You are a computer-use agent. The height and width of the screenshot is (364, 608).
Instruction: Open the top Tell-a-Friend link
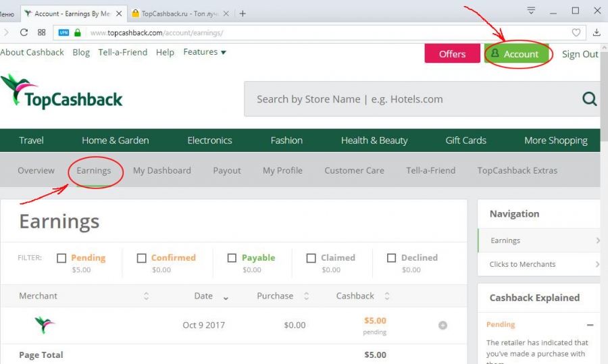click(122, 52)
